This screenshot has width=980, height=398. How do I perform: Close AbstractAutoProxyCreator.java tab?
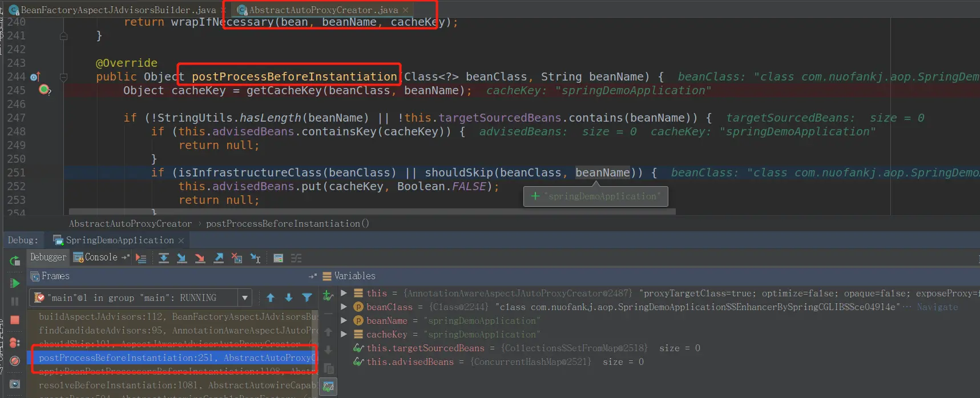pos(405,10)
